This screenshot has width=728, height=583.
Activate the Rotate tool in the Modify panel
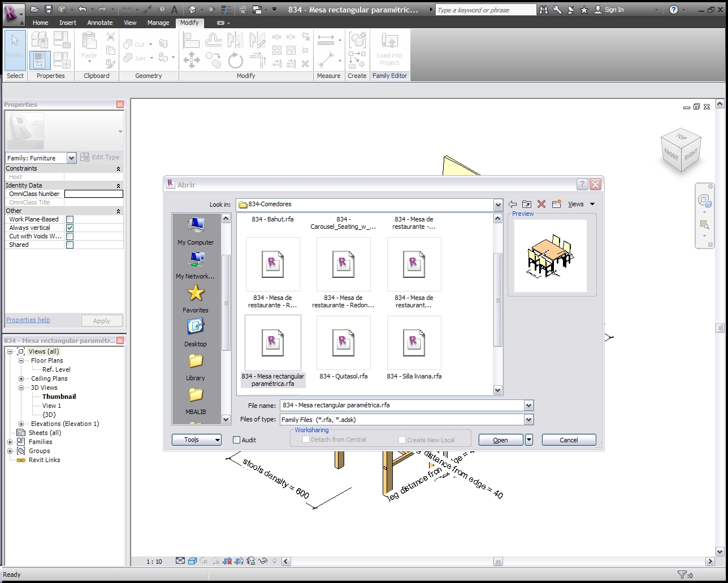235,60
